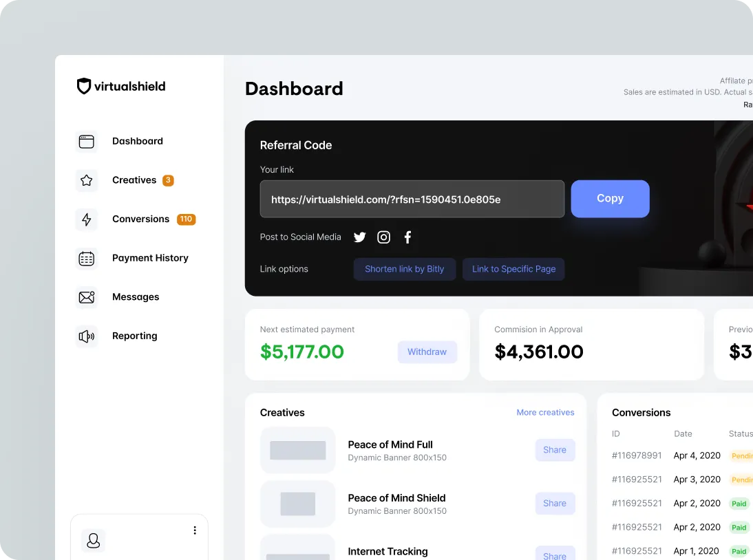The width and height of the screenshot is (753, 560).
Task: Click the Payment History calendar icon
Action: pos(86,258)
